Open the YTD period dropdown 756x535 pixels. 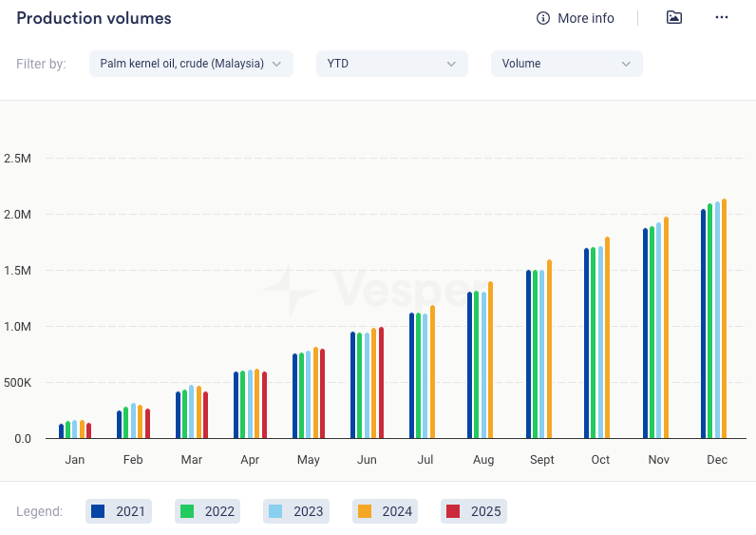click(391, 64)
